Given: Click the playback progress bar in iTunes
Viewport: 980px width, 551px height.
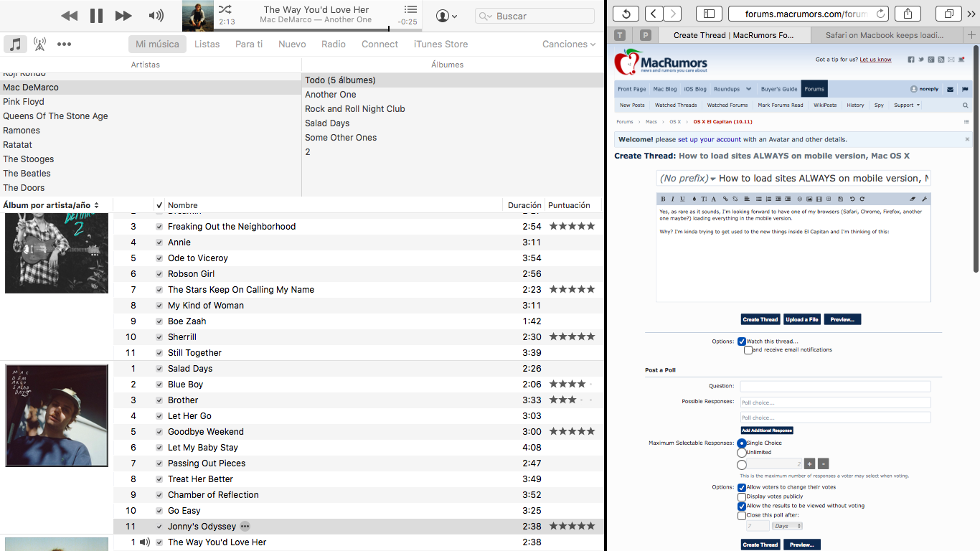Looking at the screenshot, I should [319, 29].
